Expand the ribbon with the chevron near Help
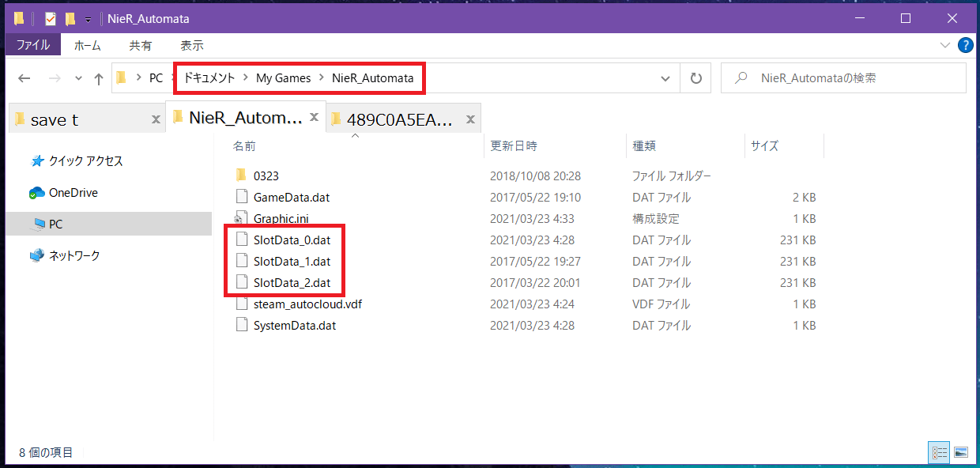 pyautogui.click(x=946, y=46)
